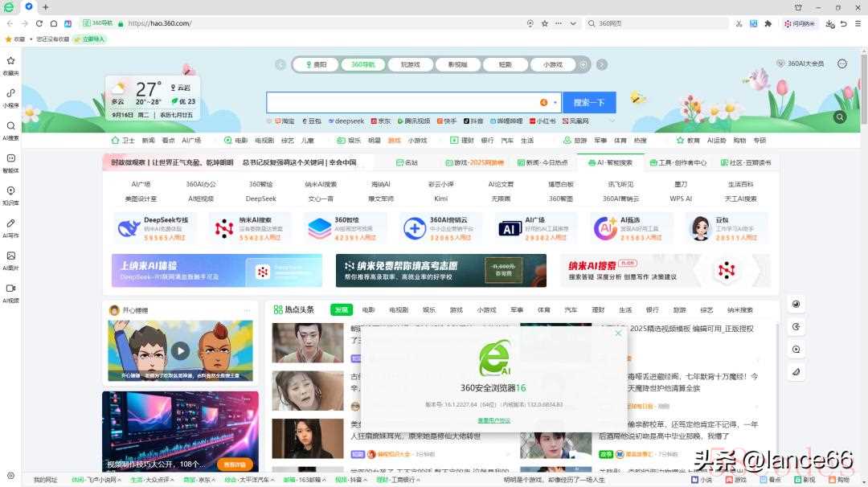Select the 玩游戏 pill tab
The height and width of the screenshot is (487, 868).
point(410,65)
